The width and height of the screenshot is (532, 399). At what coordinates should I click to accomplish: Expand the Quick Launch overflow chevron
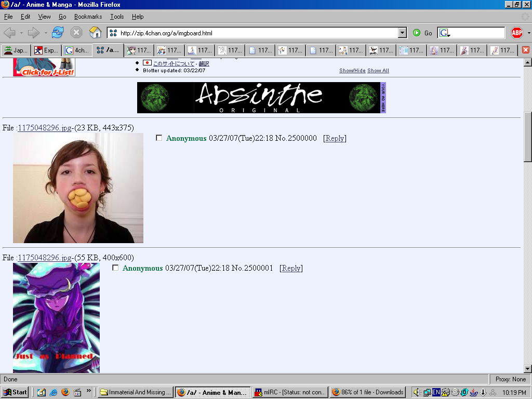pos(88,391)
